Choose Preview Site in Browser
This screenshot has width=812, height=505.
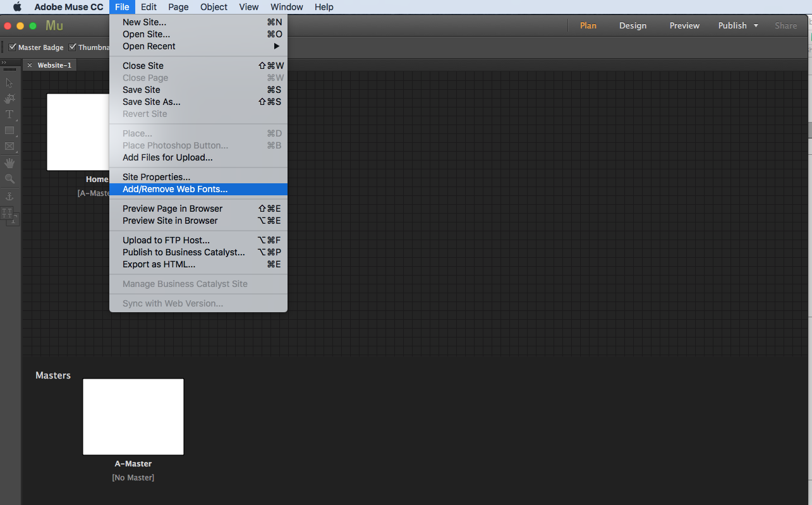pyautogui.click(x=198, y=221)
